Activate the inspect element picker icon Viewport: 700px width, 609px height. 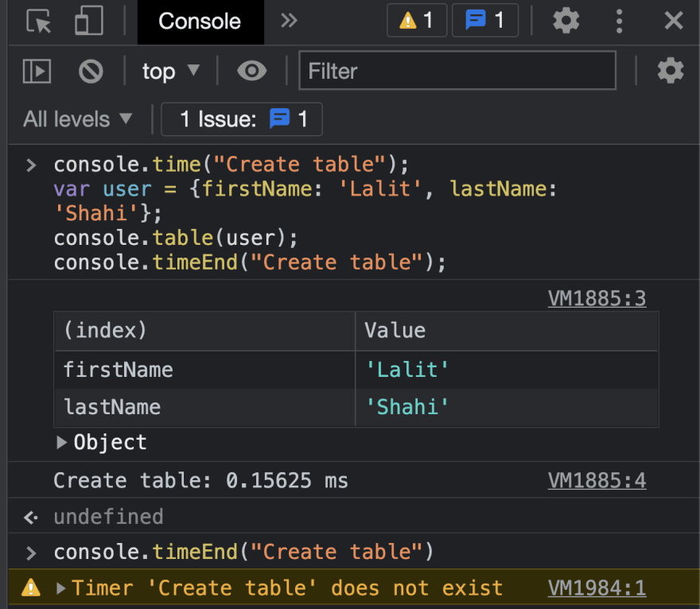[39, 21]
